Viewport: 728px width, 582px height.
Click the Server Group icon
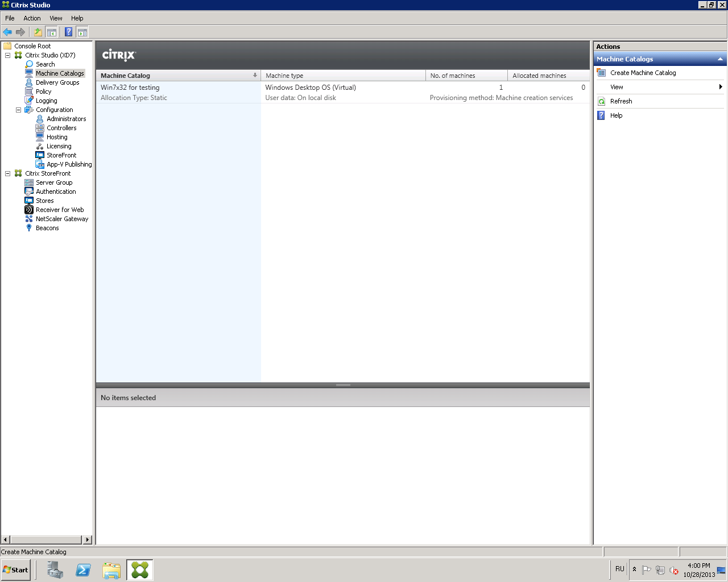29,182
